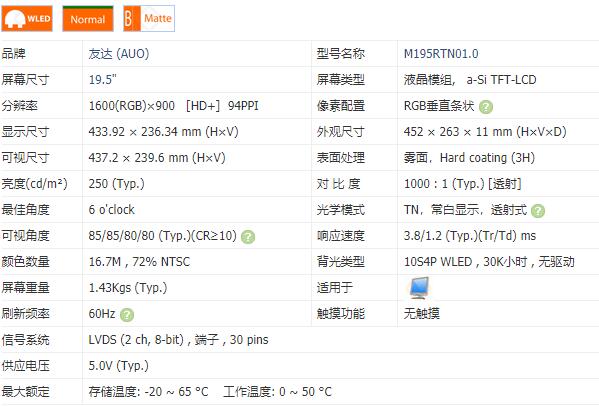The image size is (599, 406).
Task: Click the orange Normal badge
Action: point(88,18)
